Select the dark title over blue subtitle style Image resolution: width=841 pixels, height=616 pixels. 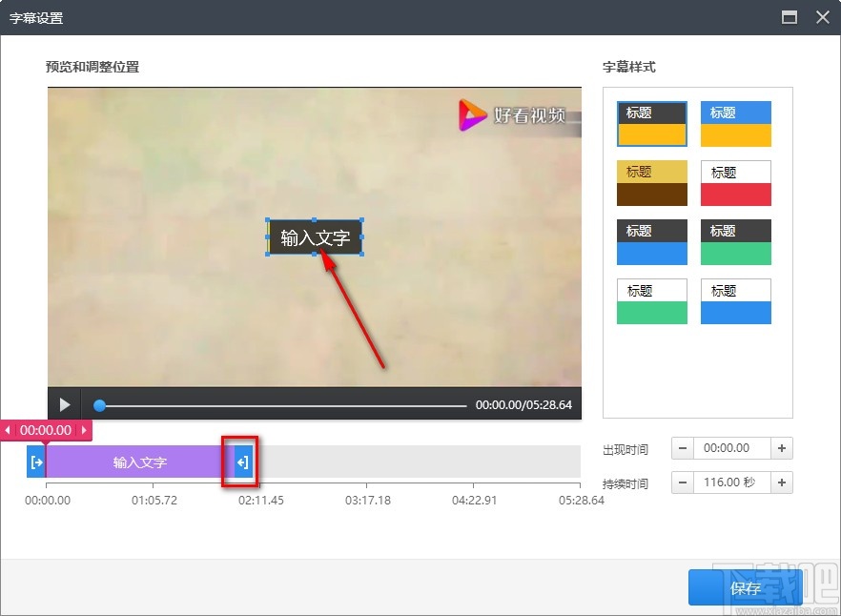651,242
